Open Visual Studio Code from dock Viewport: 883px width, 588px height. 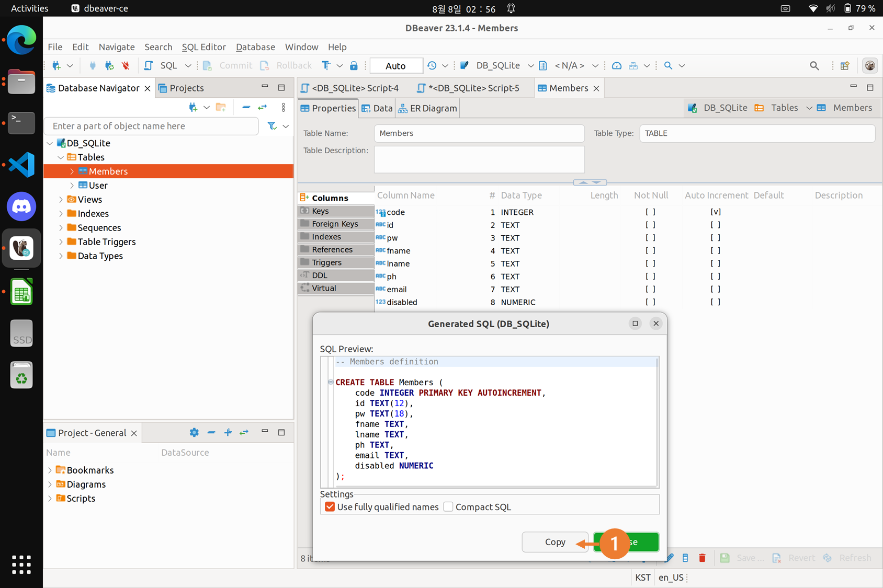pos(21,165)
